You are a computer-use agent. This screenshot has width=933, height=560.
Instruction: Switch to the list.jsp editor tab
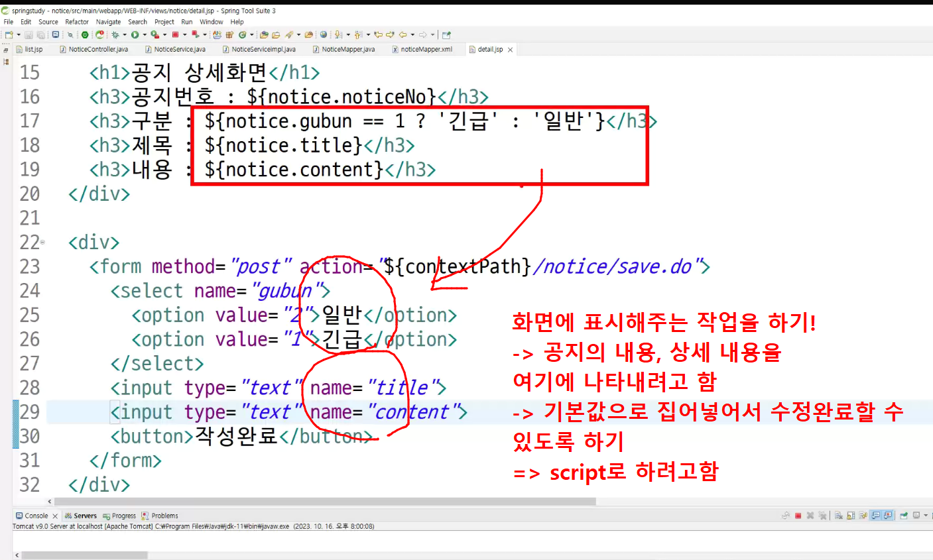pyautogui.click(x=30, y=50)
